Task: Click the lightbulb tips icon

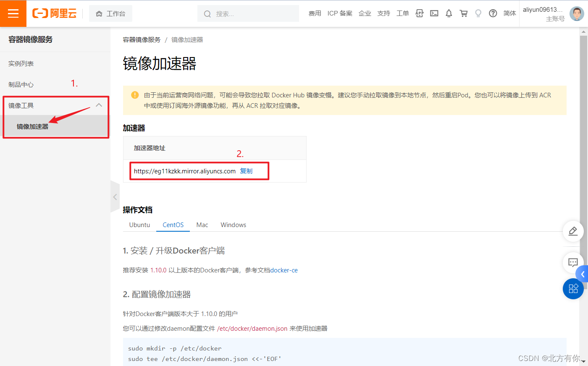Action: pyautogui.click(x=478, y=13)
